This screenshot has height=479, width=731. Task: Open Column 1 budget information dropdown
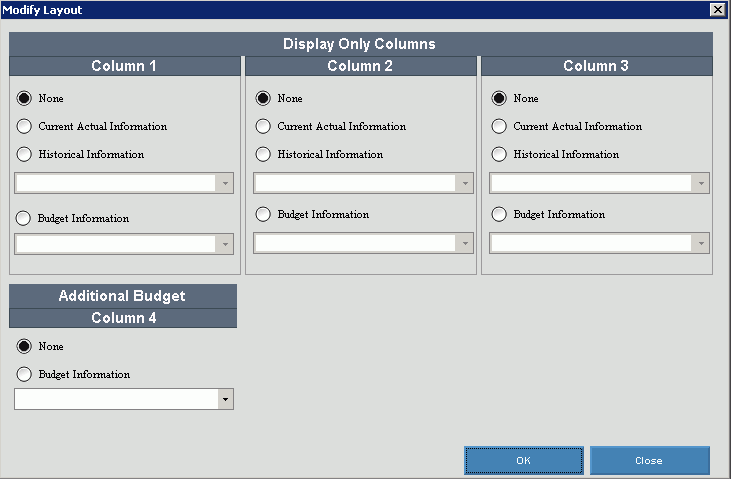pyautogui.click(x=124, y=244)
